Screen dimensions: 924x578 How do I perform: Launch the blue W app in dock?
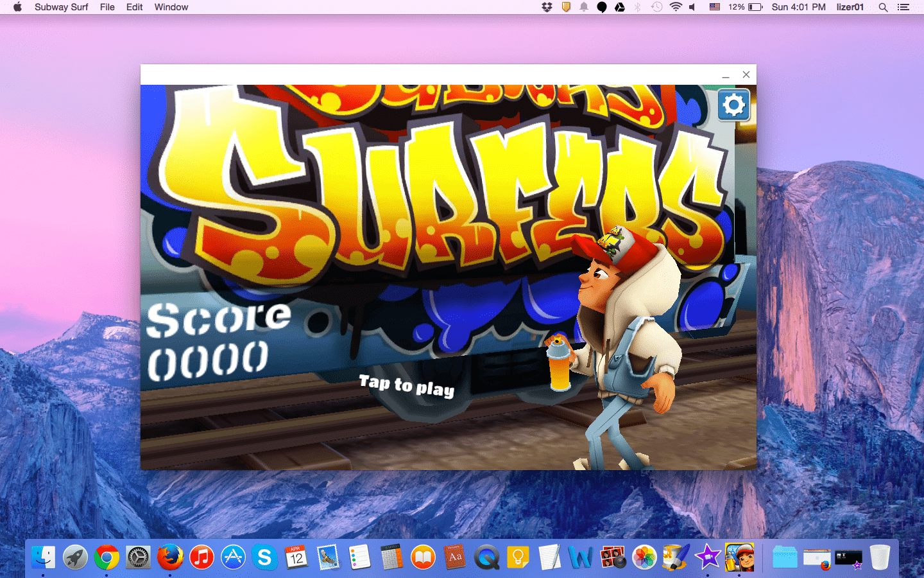pos(581,557)
